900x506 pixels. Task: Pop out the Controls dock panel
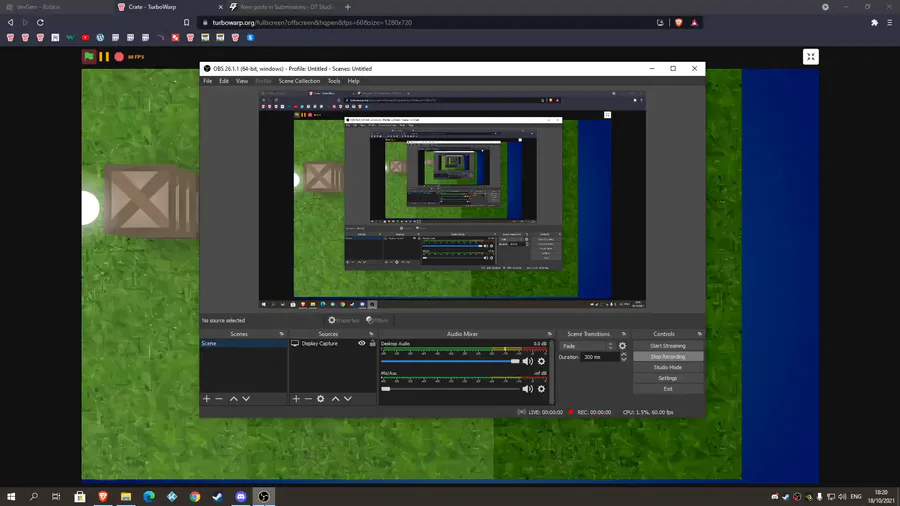pos(699,334)
